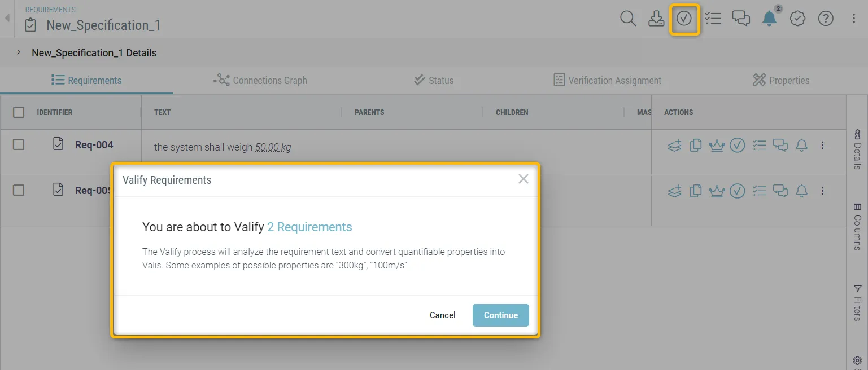Open the Verification Assignment tab

point(607,80)
